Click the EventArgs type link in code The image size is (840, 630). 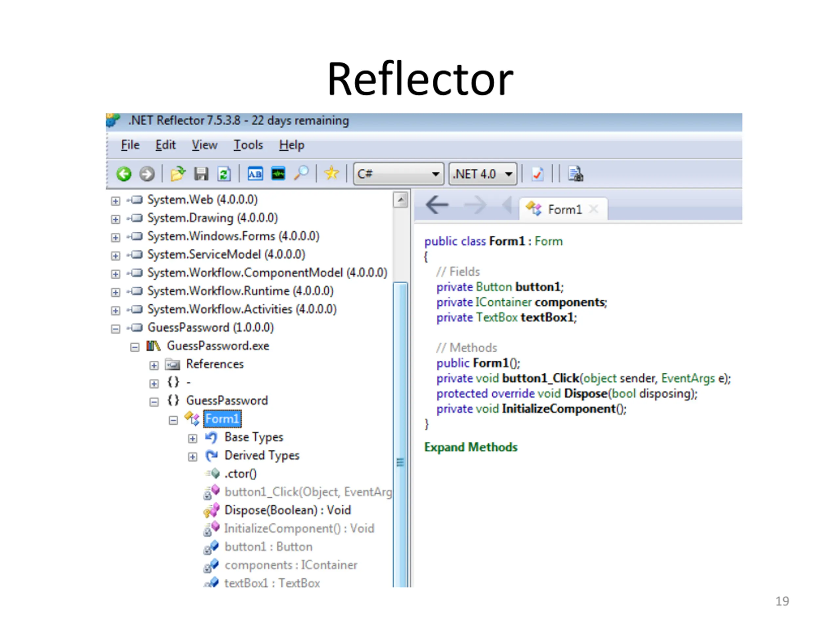(688, 379)
